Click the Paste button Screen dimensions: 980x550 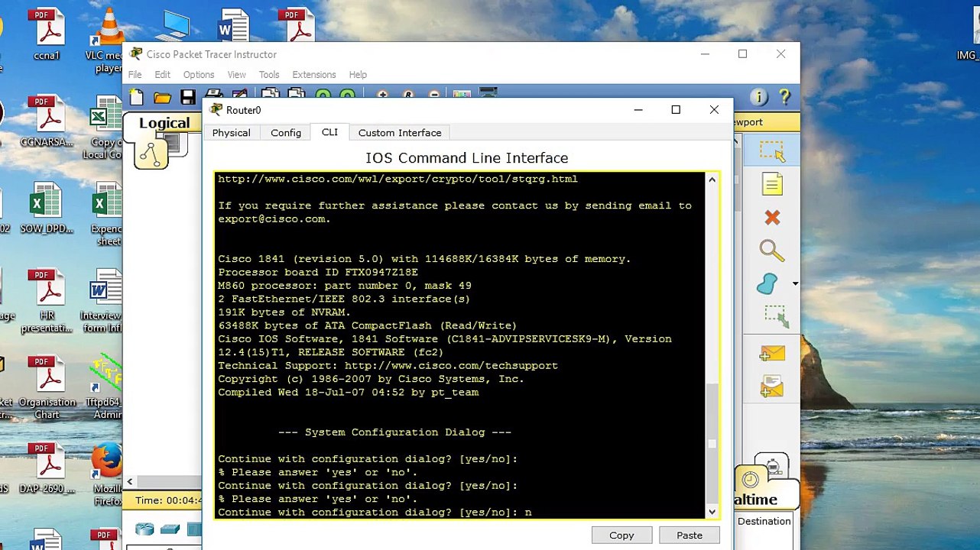tap(690, 535)
